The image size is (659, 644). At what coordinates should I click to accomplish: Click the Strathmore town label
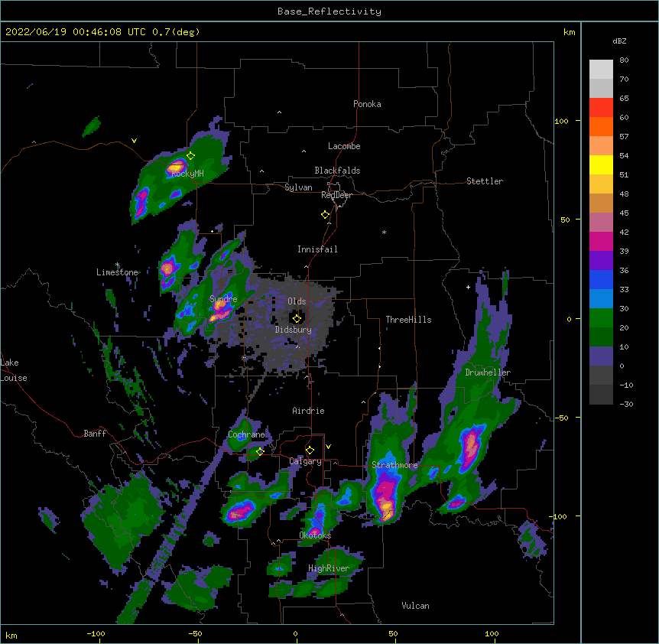click(394, 465)
